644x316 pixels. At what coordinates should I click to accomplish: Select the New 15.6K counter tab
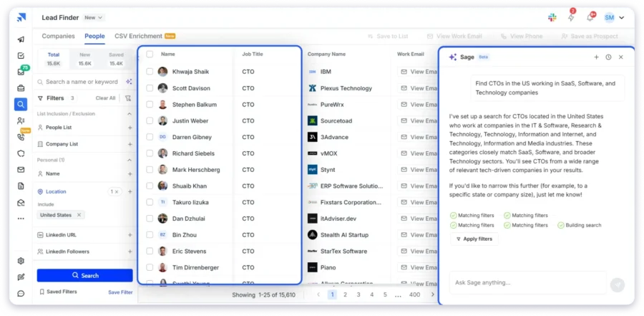tap(85, 59)
